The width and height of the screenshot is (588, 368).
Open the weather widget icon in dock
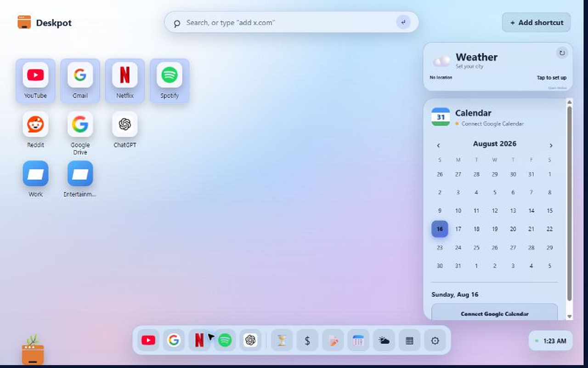(x=384, y=340)
